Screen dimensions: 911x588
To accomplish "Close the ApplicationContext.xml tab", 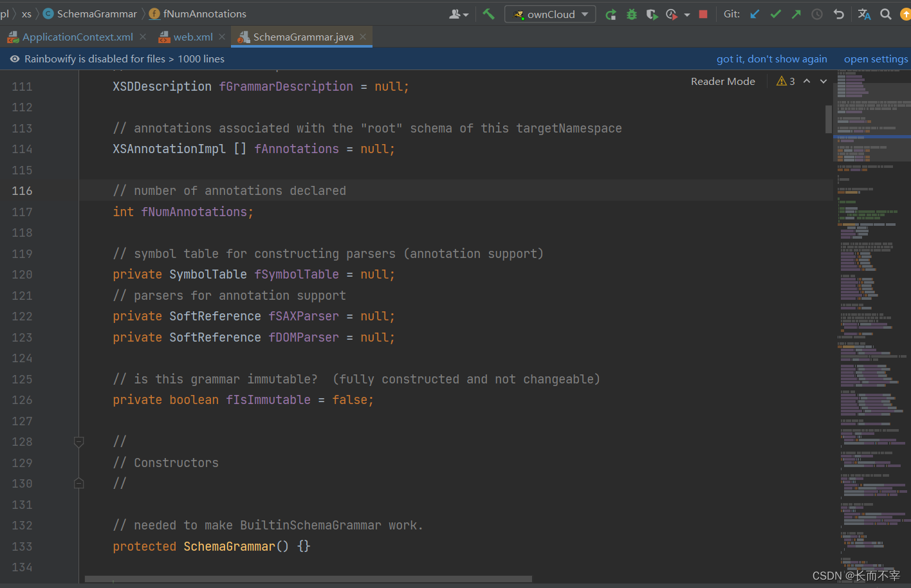I will 143,37.
